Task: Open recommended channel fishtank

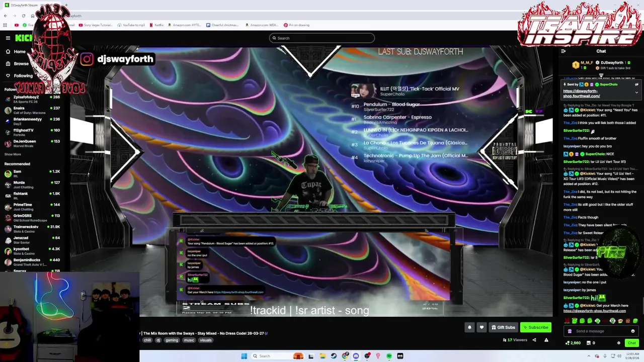Action: coord(32,195)
